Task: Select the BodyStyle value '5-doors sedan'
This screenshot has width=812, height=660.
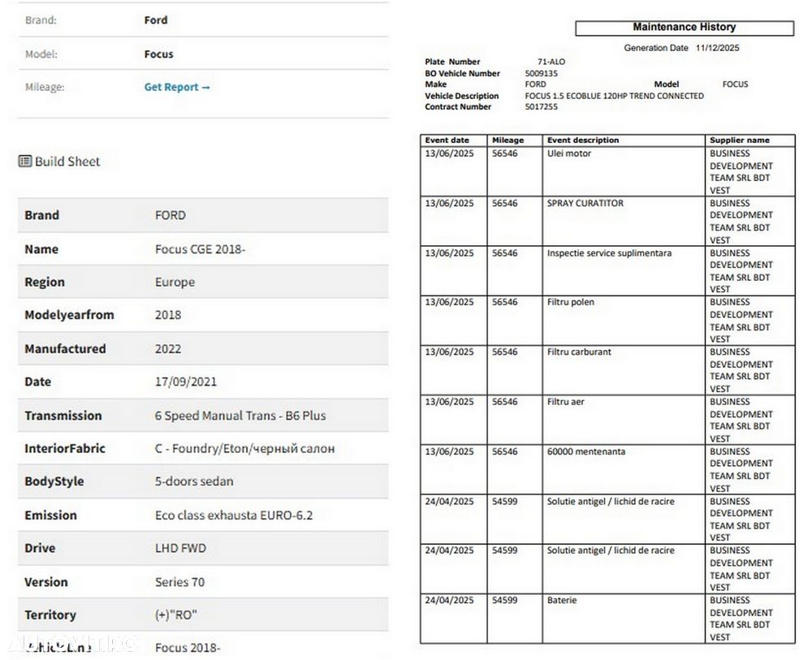Action: pyautogui.click(x=194, y=481)
